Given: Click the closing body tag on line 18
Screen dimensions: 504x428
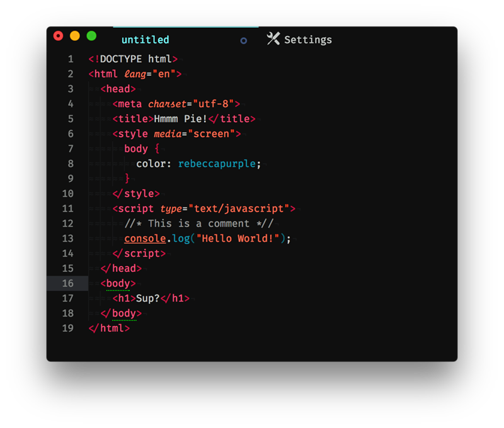Looking at the screenshot, I should (x=121, y=313).
